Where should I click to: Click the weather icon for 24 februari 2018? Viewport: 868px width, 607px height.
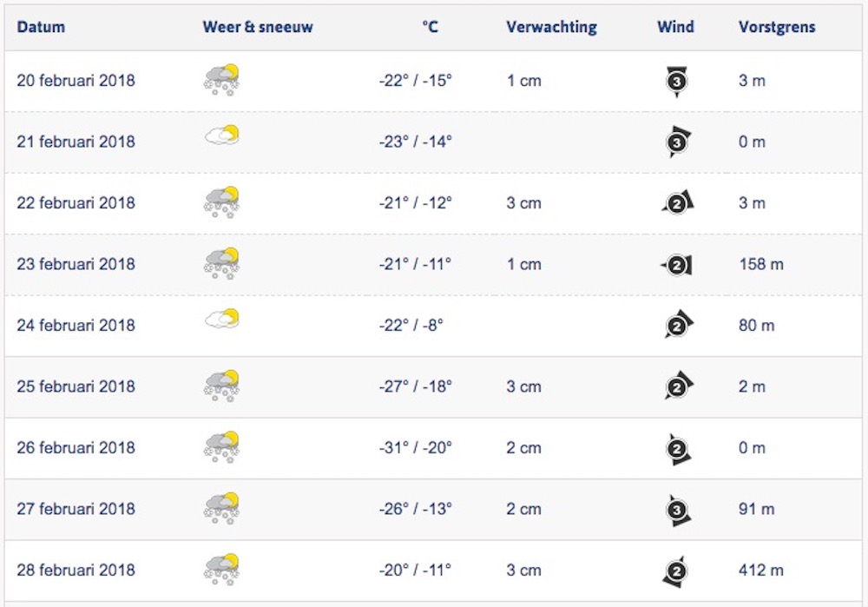(x=221, y=320)
